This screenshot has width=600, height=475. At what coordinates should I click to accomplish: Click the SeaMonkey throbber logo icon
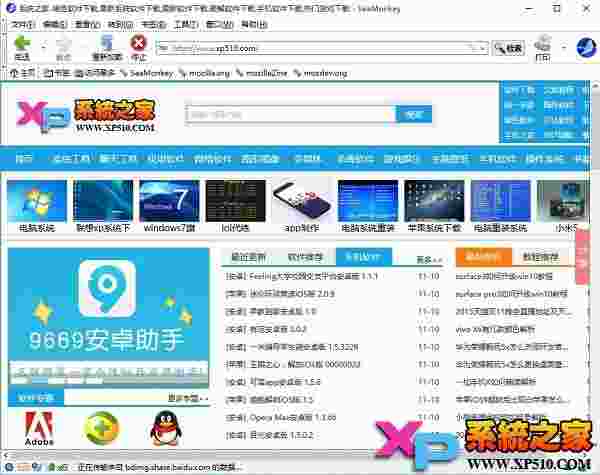(x=586, y=48)
